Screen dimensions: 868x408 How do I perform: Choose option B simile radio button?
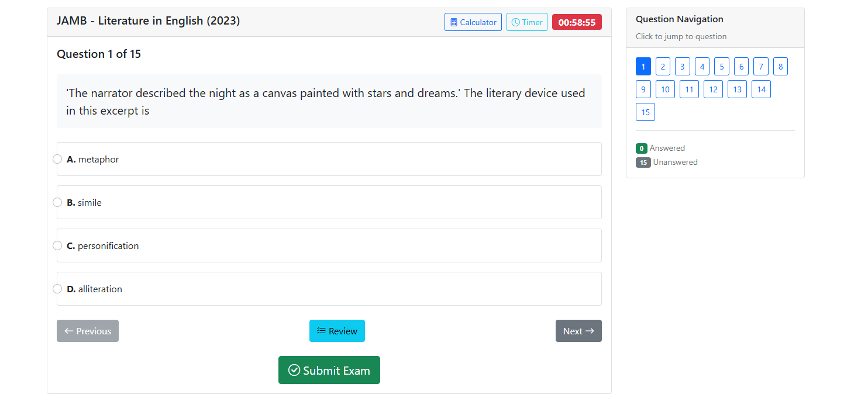(x=57, y=202)
